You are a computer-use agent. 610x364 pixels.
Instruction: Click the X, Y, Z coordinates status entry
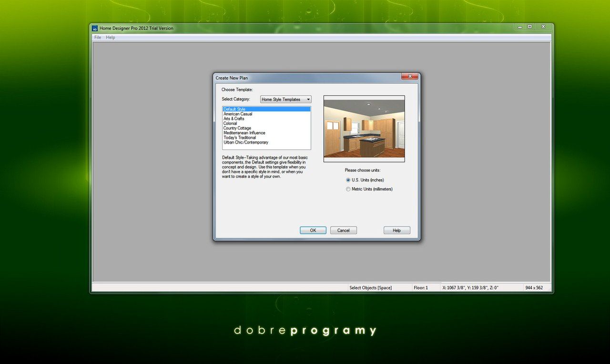(470, 288)
